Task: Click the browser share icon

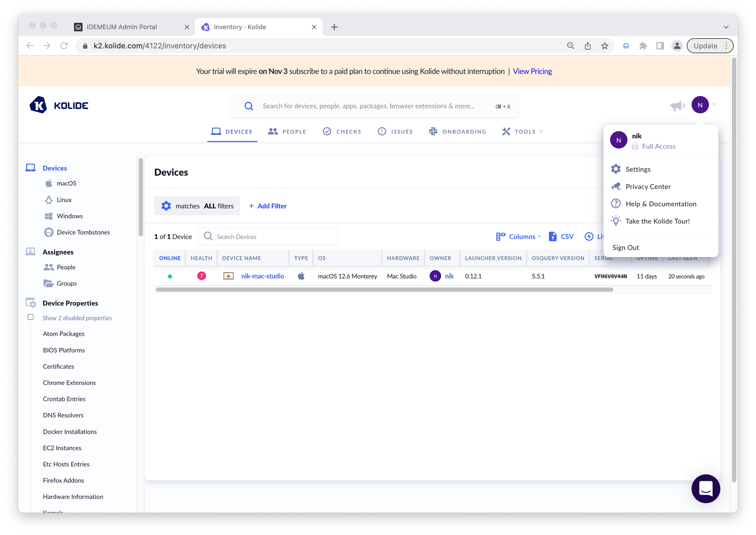Action: point(587,46)
